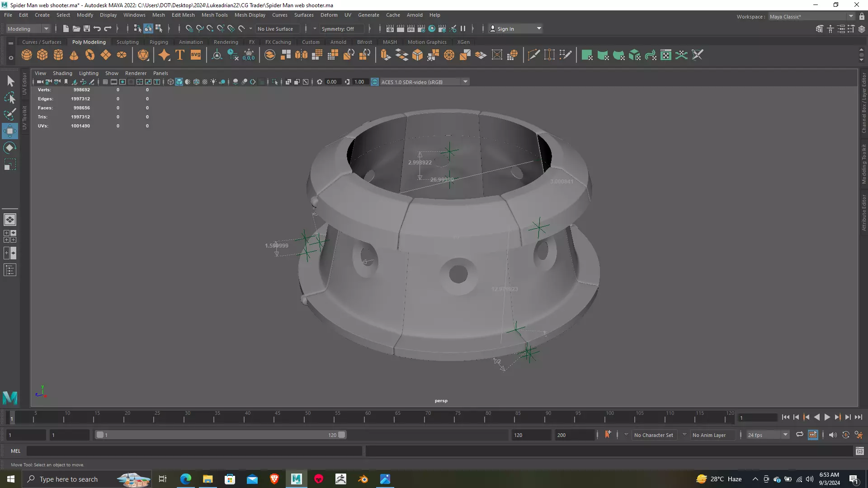The image size is (868, 488).
Task: Click the Undo arrow icon
Action: pos(97,28)
